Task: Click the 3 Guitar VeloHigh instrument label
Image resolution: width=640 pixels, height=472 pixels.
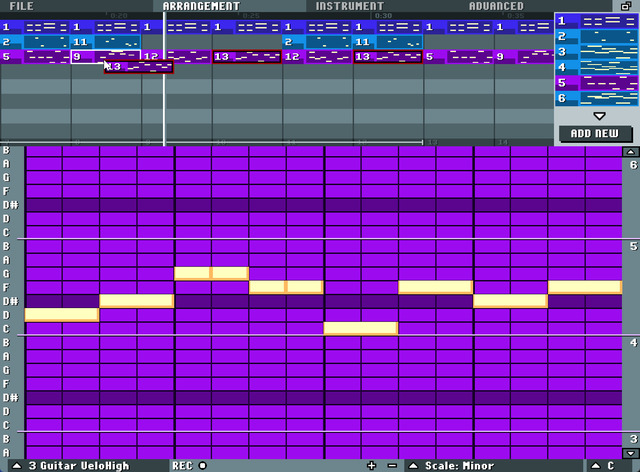Action: (x=79, y=466)
